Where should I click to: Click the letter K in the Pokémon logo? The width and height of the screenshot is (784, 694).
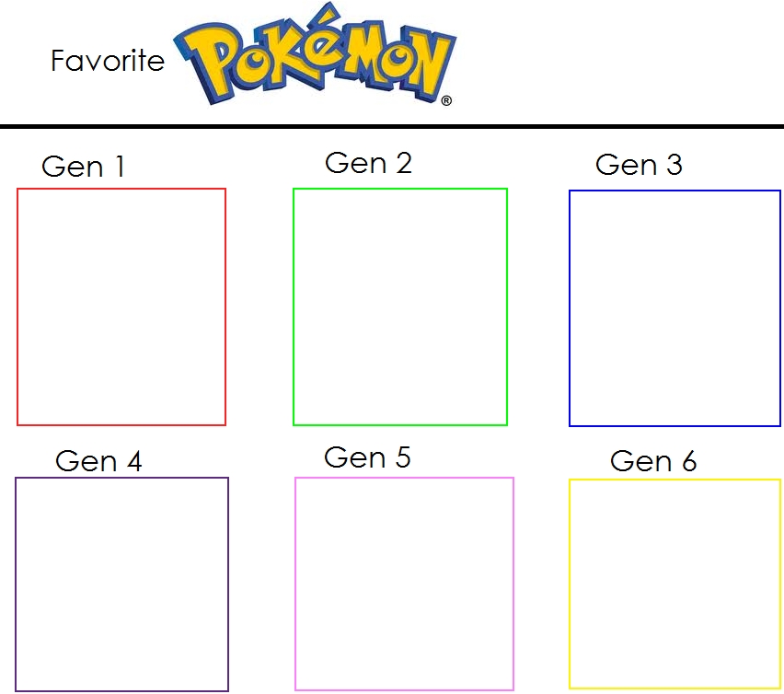(x=287, y=55)
